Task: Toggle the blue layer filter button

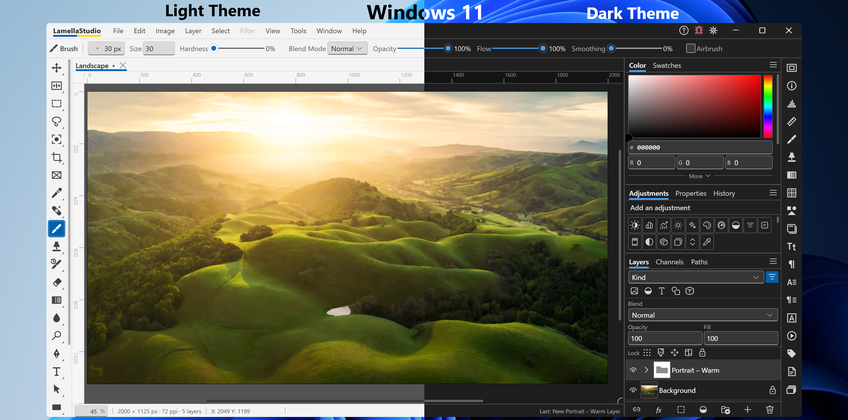Action: [772, 277]
